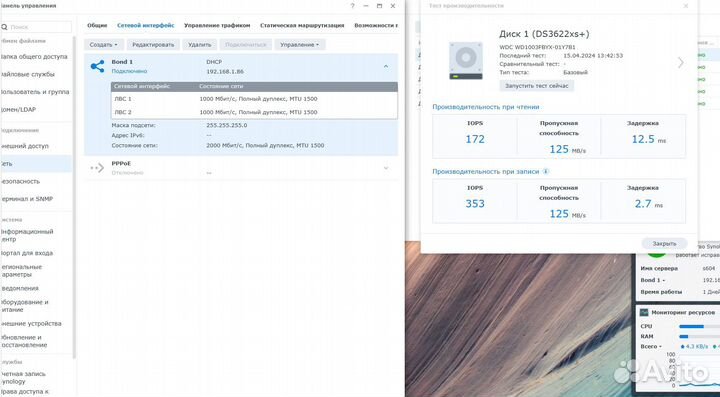Image resolution: width=720 pixels, height=397 pixels.
Task: Click the 2000 Мбит/с network status value
Action: point(265,145)
